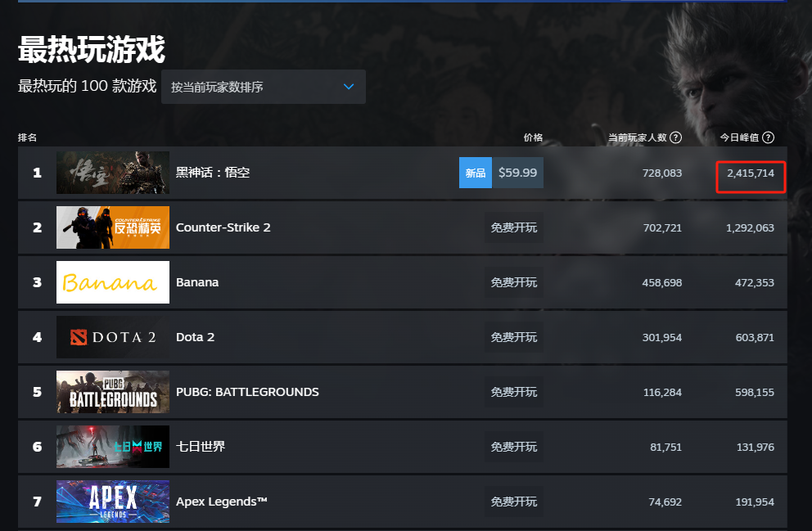Click rank number 3
The height and width of the screenshot is (531, 812).
tap(38, 282)
